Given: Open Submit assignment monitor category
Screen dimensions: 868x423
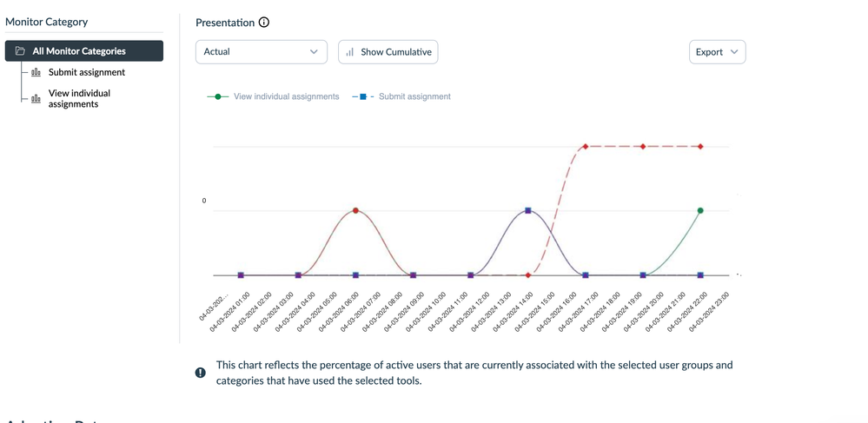Looking at the screenshot, I should click(x=86, y=72).
